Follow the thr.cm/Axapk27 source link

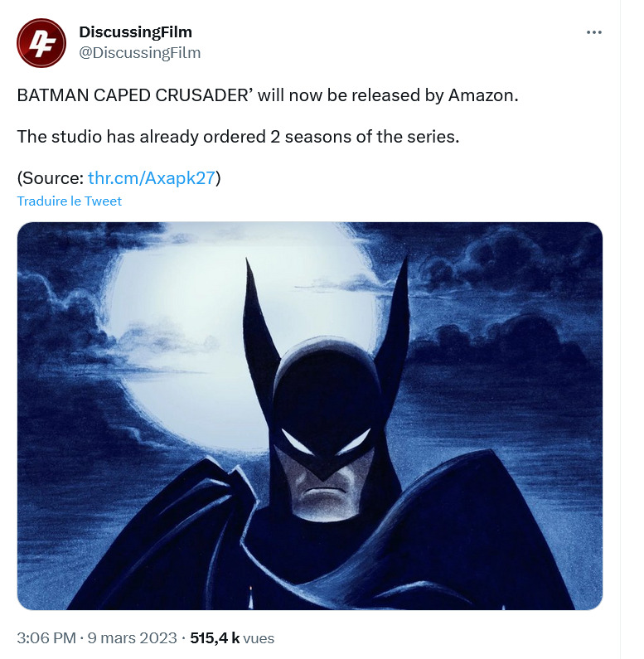(151, 178)
